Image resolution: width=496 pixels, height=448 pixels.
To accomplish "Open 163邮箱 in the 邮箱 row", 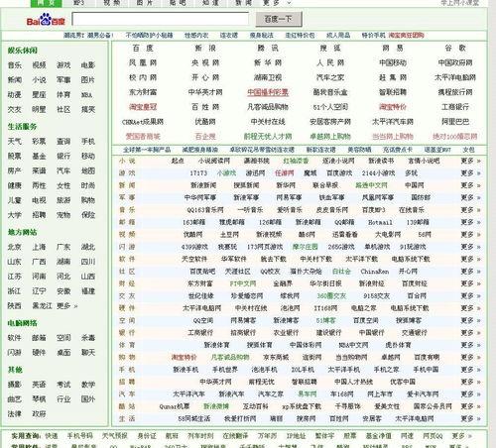I will coord(194,222).
